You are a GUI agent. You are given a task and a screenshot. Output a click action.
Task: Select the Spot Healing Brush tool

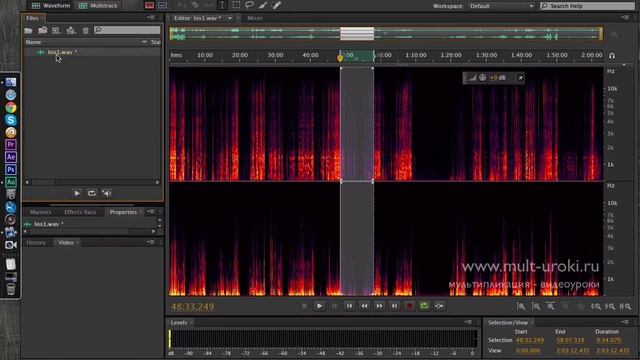[277, 5]
